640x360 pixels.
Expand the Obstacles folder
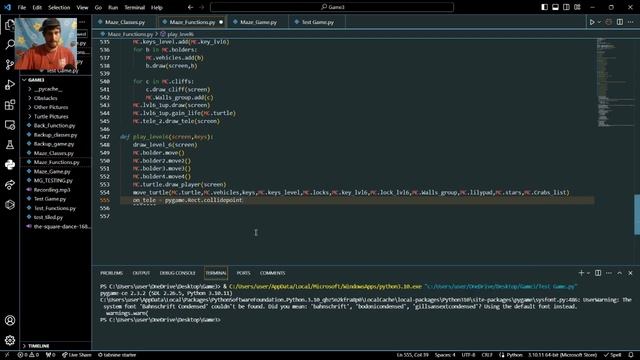45,98
